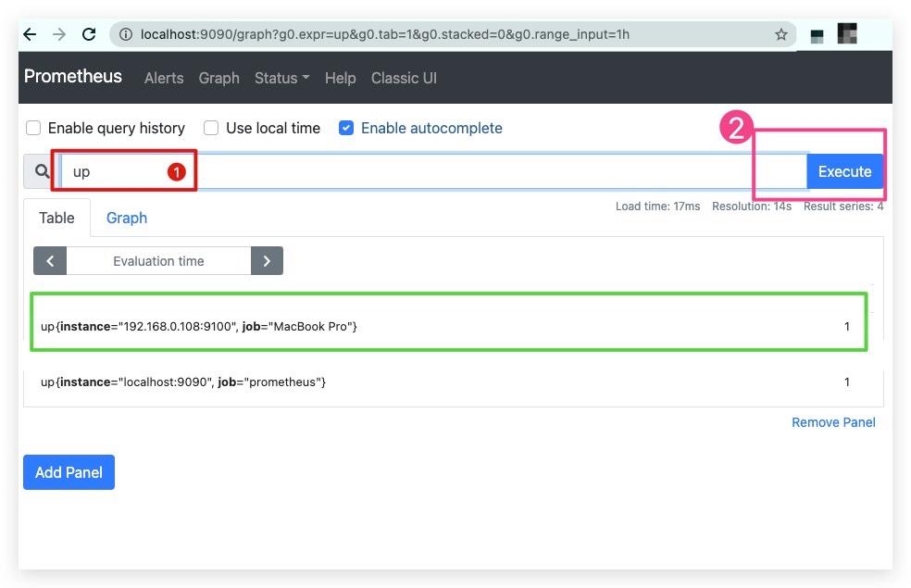Switch to the Graph tab in the panel
This screenshot has width=911, height=588.
(127, 218)
